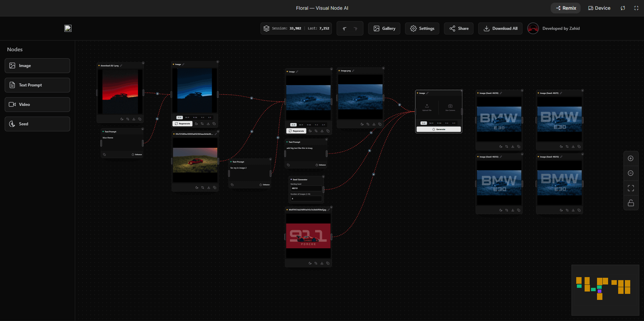
Task: Delete the connection between download (9) 1.png and Image node
Action: [157, 93]
